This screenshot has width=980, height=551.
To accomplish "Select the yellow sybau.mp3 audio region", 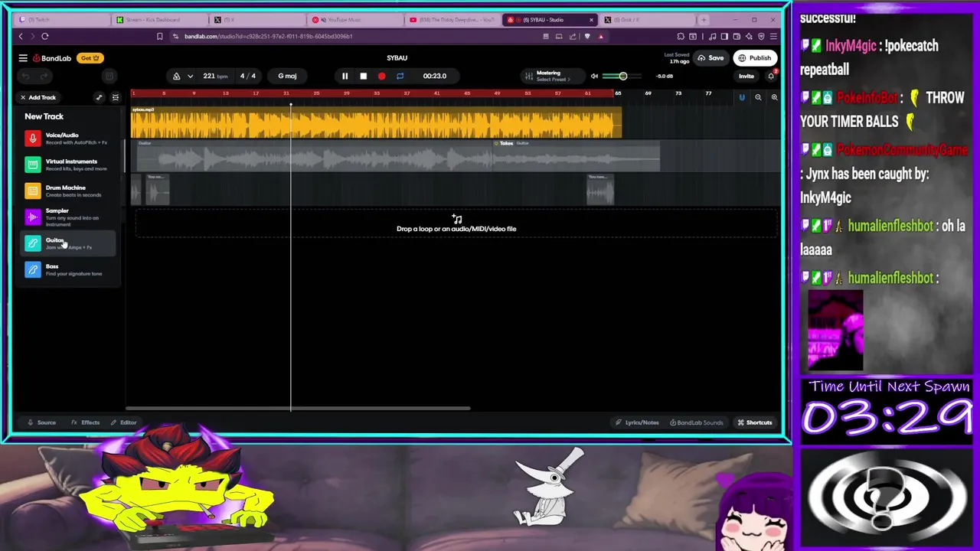I will (x=376, y=122).
